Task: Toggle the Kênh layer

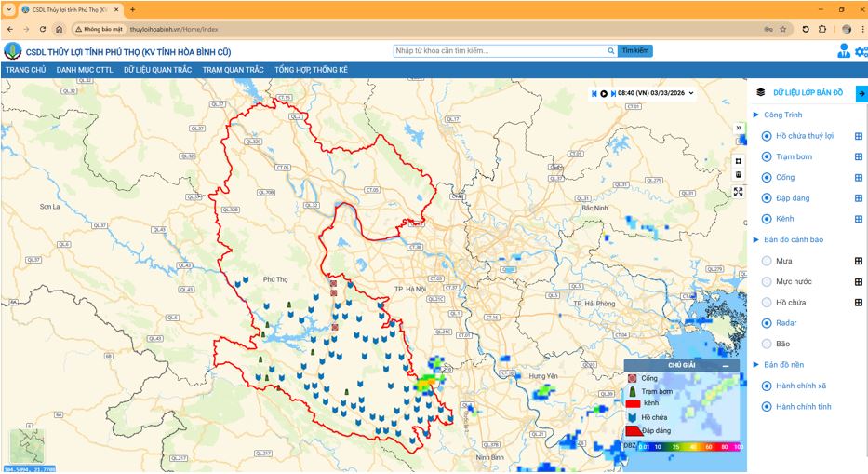Action: [x=767, y=219]
